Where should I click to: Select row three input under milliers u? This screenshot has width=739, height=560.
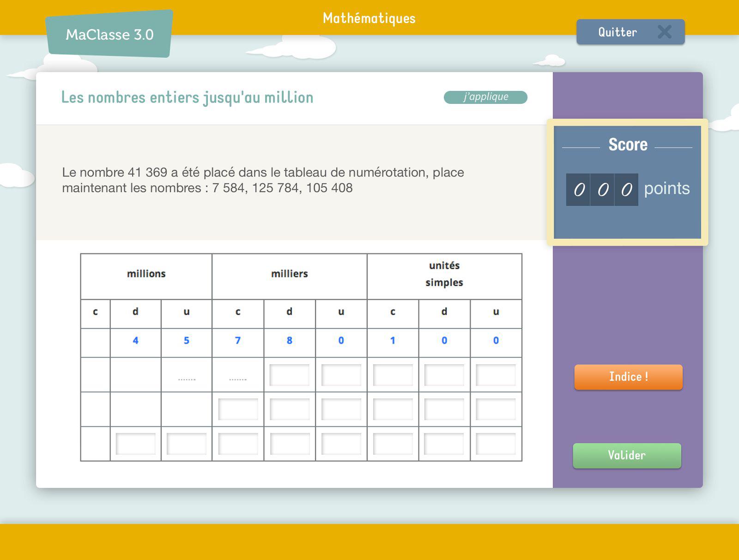click(x=341, y=409)
